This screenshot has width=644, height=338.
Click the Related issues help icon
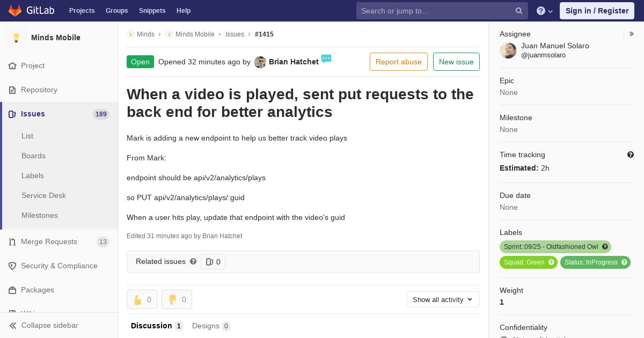point(193,261)
